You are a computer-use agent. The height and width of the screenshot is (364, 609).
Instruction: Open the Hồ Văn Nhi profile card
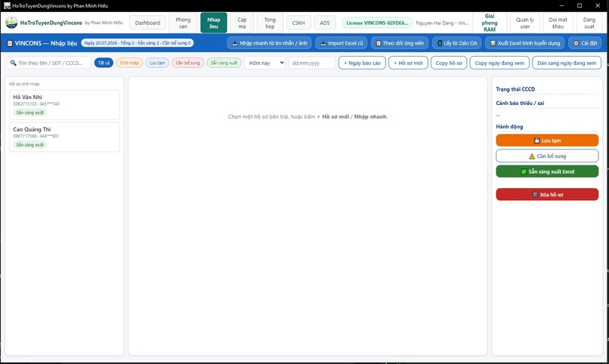coord(64,105)
